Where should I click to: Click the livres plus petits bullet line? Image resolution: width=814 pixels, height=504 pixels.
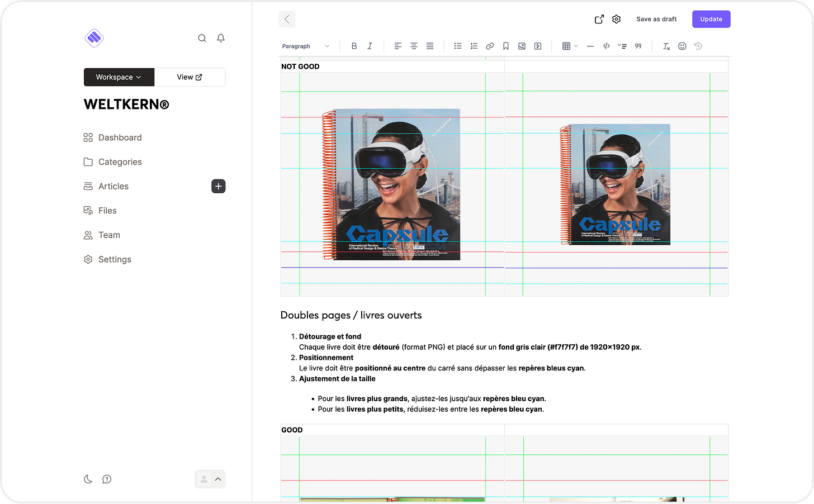click(x=430, y=410)
